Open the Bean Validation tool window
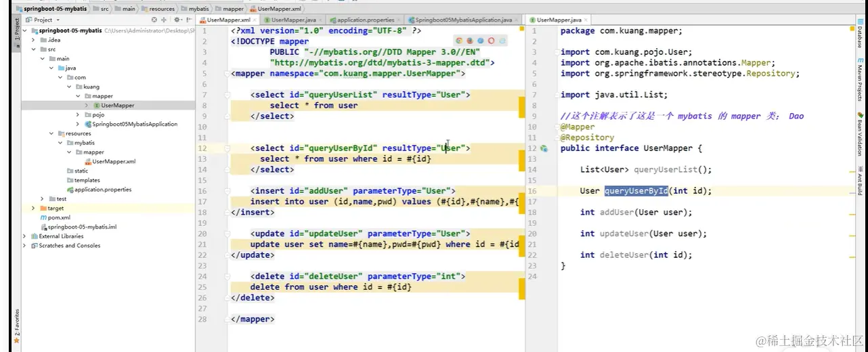This screenshot has width=868, height=352. tap(861, 134)
